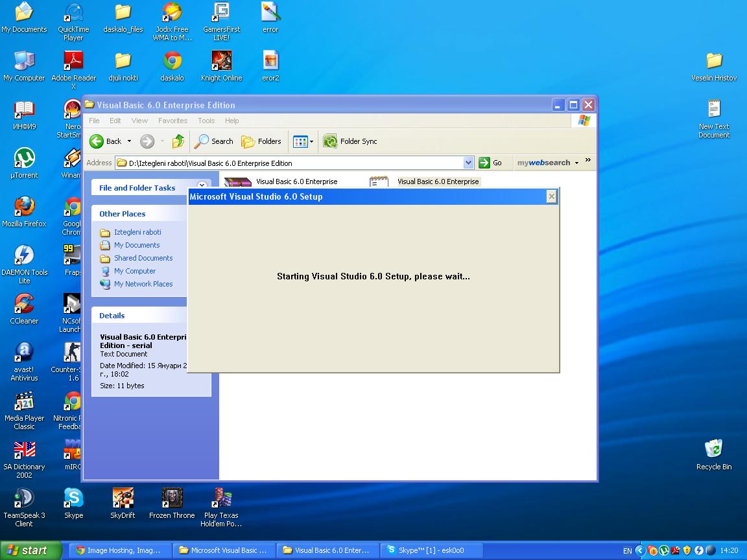Launch CCleaner shortcut
This screenshot has height=560, width=747.
24,310
